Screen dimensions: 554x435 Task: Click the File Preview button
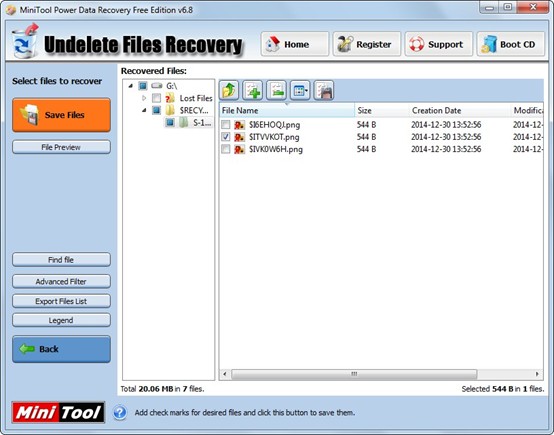click(61, 147)
